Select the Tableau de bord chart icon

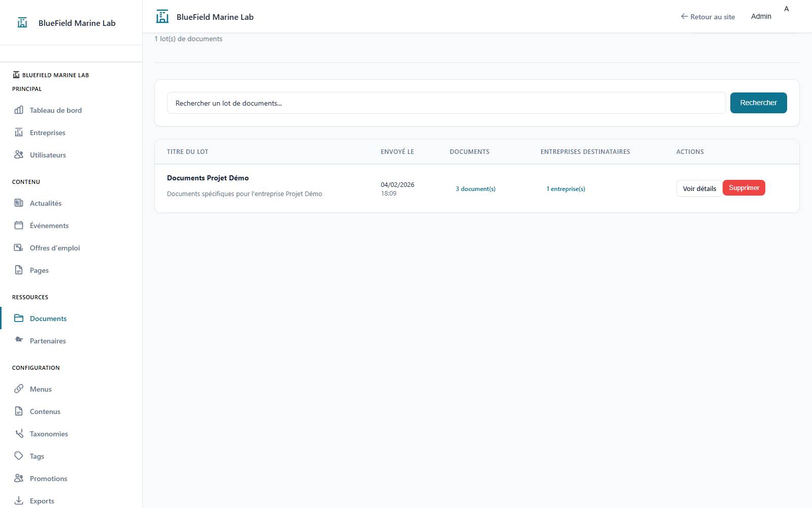tap(18, 110)
